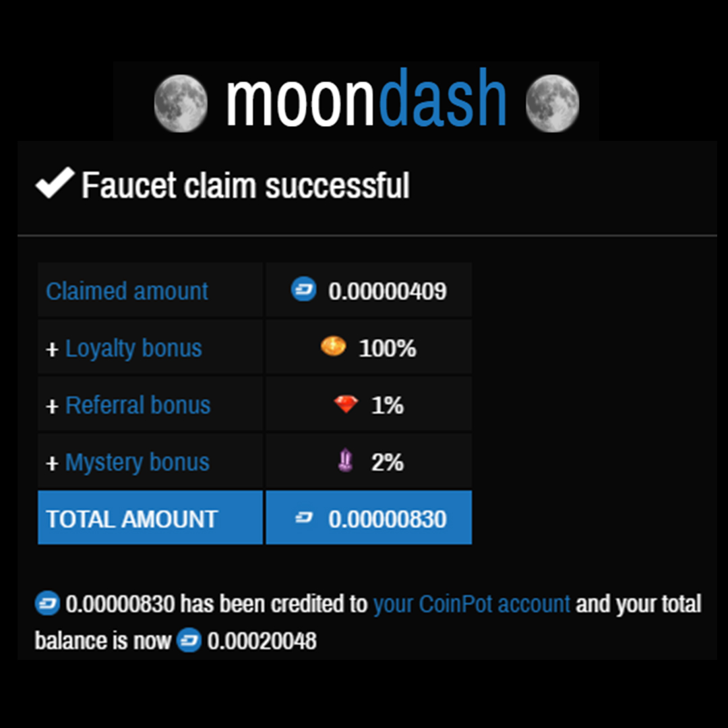The image size is (728, 728).
Task: Click the left moon icon
Action: coord(181,103)
